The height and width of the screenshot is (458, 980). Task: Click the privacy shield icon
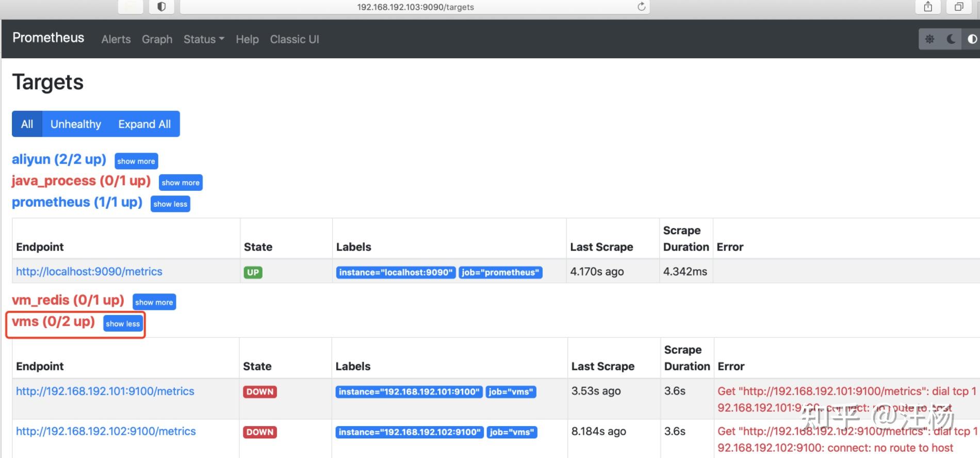(161, 7)
